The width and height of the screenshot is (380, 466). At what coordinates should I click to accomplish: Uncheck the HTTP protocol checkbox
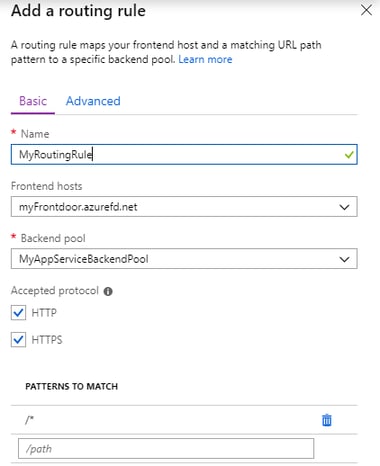click(x=18, y=313)
